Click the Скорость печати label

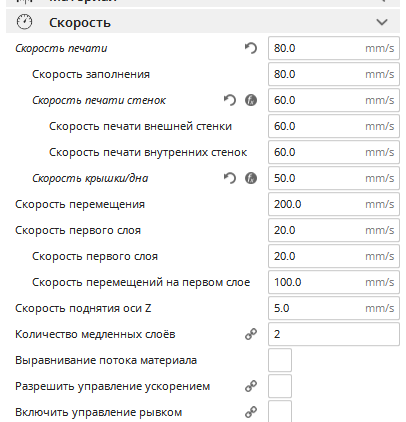(x=61, y=48)
